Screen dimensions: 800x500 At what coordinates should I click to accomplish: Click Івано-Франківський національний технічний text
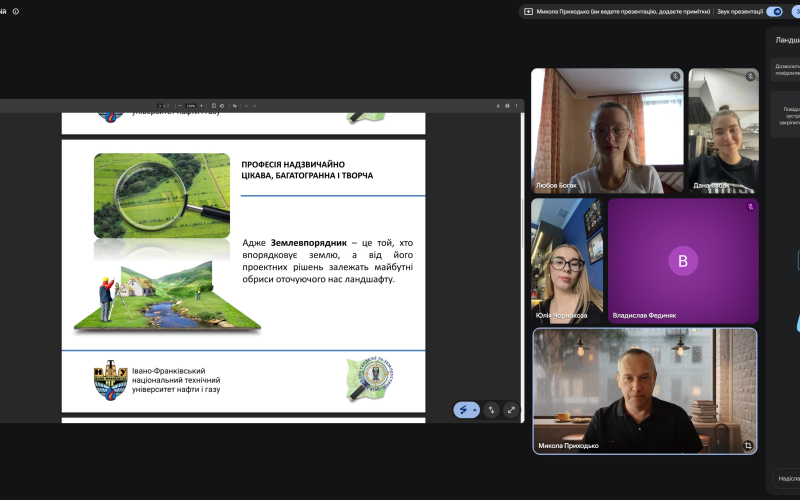point(176,376)
